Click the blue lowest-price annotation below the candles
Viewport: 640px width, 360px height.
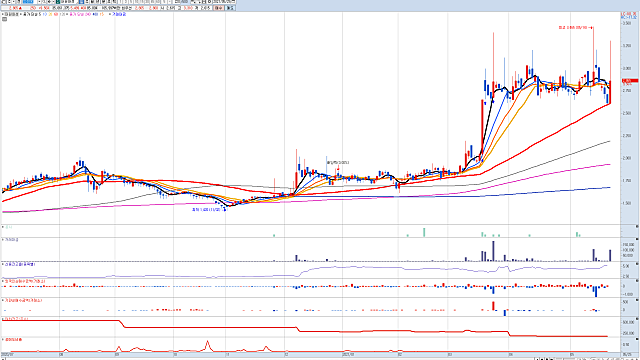208,209
